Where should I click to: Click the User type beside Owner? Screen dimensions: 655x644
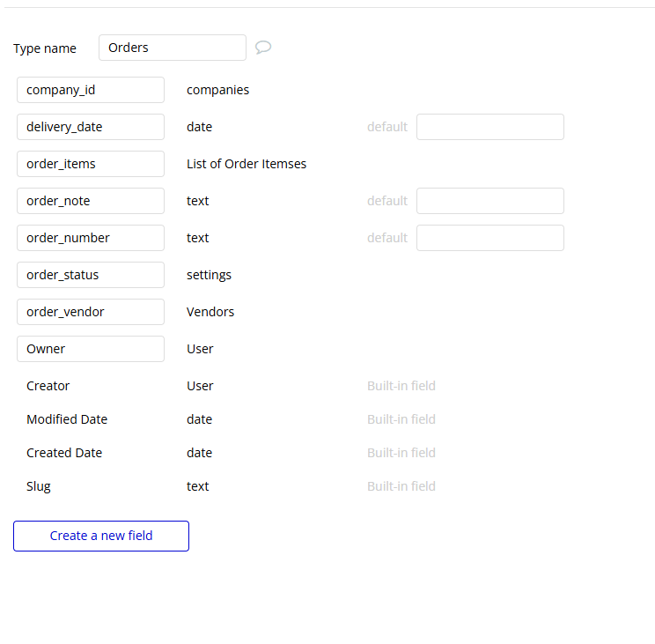tap(200, 349)
